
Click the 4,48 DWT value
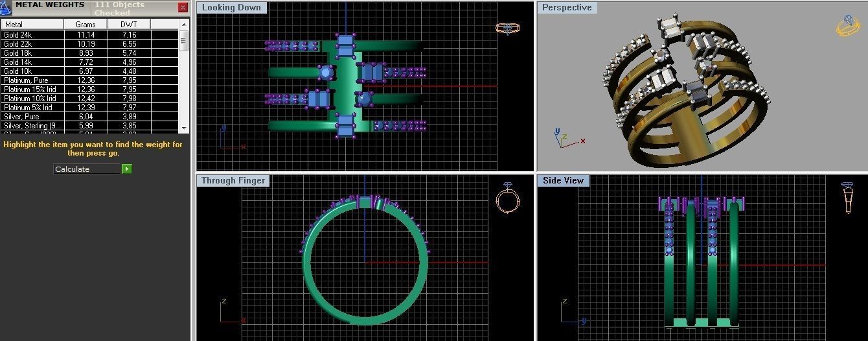(x=129, y=71)
